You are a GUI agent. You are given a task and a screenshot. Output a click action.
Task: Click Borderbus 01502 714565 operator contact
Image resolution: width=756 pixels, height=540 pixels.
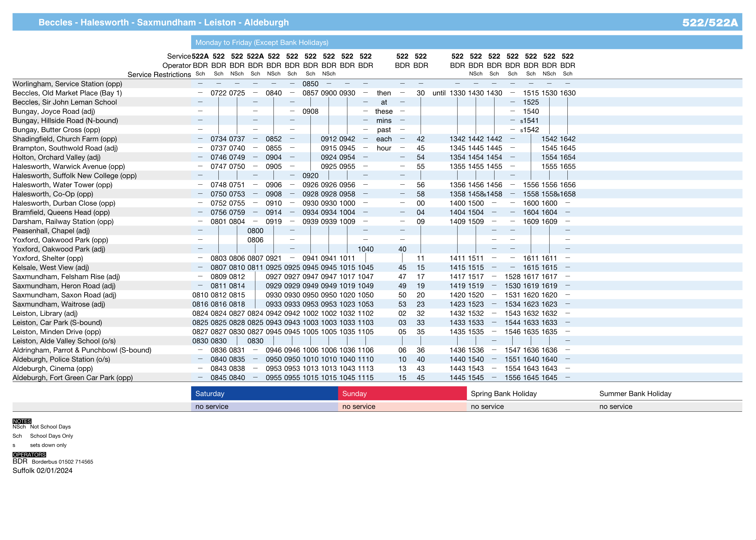tap(63, 462)
